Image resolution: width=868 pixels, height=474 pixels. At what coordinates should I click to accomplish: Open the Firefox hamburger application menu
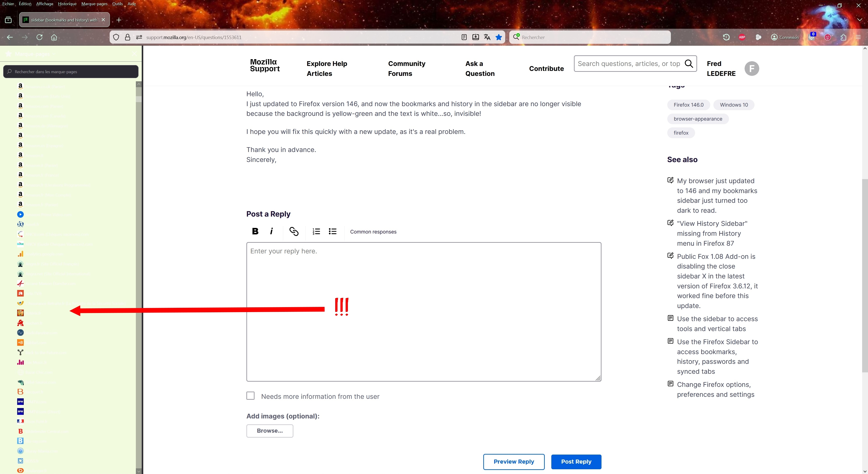coord(858,37)
